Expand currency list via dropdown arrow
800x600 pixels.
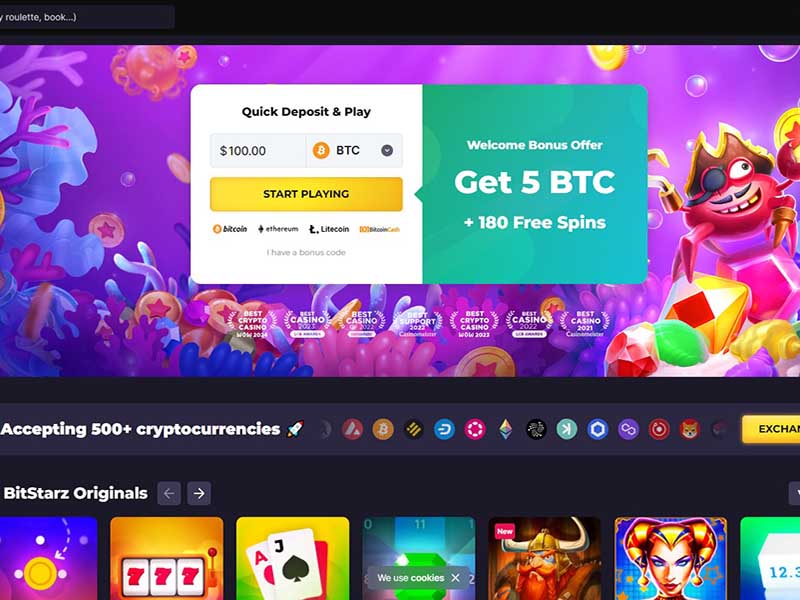point(387,151)
